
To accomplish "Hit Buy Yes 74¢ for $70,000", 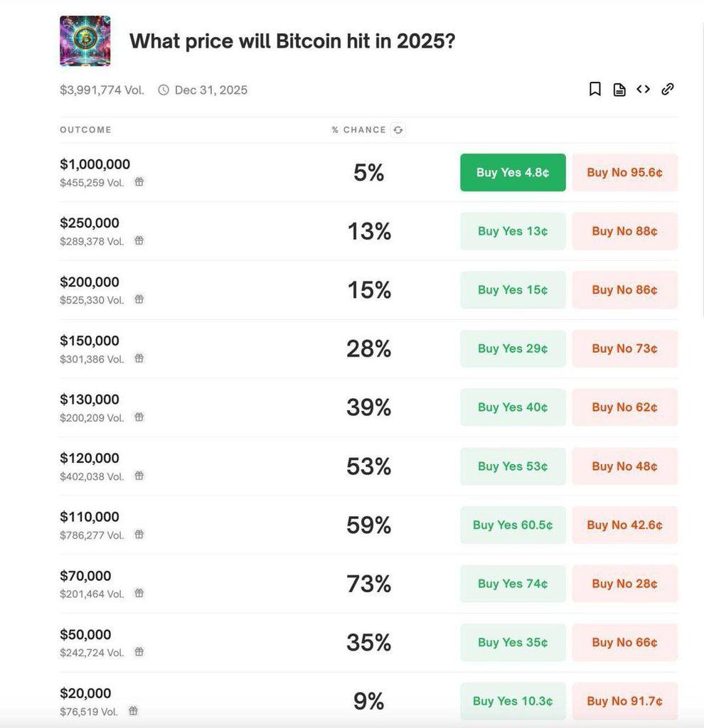I will pos(513,584).
